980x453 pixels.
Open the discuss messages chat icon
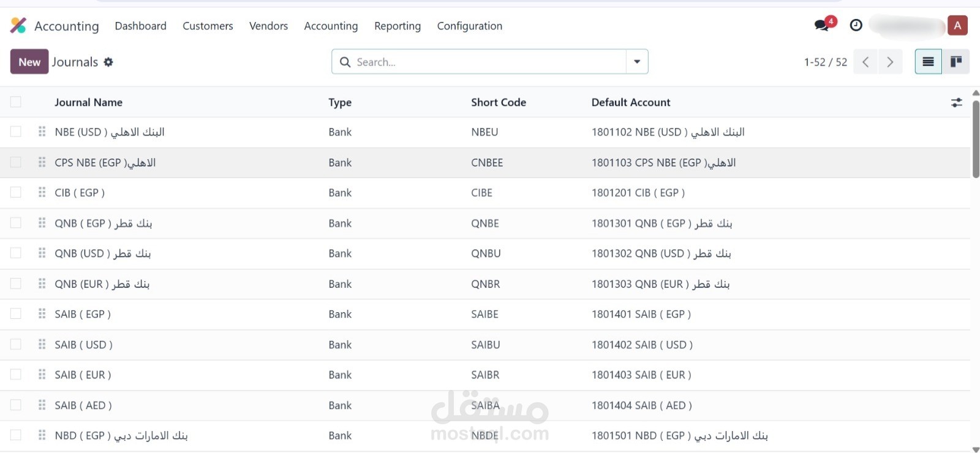(x=823, y=25)
